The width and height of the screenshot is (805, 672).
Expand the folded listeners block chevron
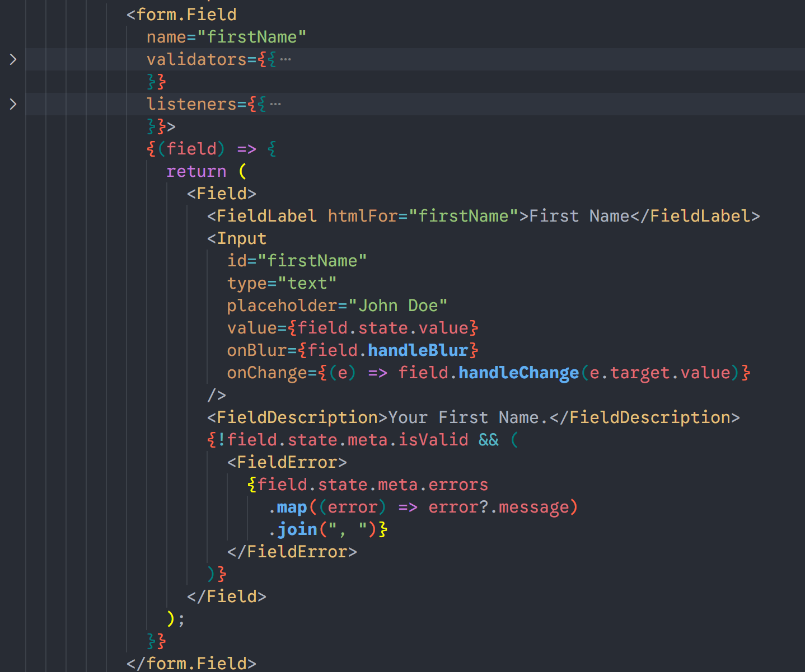[13, 104]
